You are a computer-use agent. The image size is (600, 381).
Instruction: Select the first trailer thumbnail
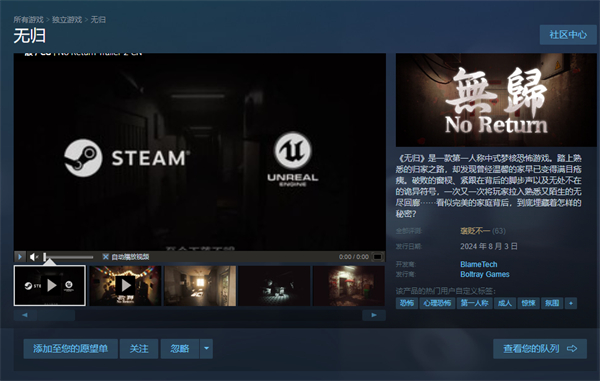tap(50, 285)
